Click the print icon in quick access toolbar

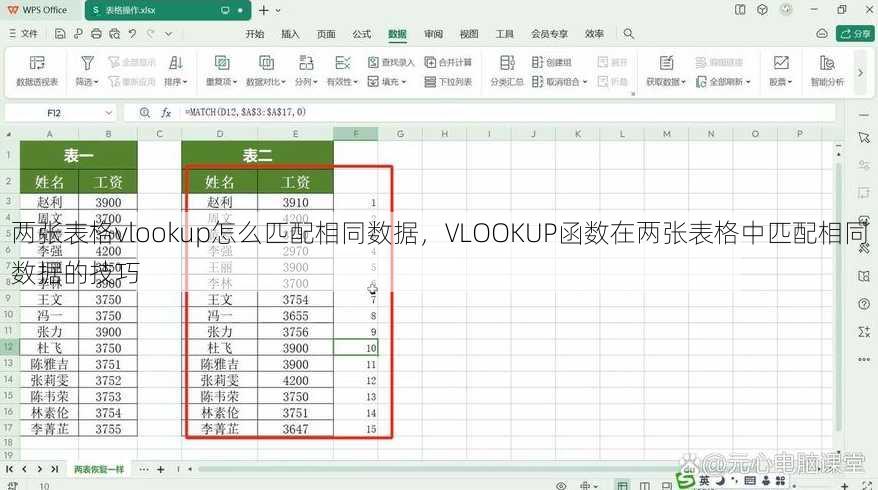click(96, 34)
